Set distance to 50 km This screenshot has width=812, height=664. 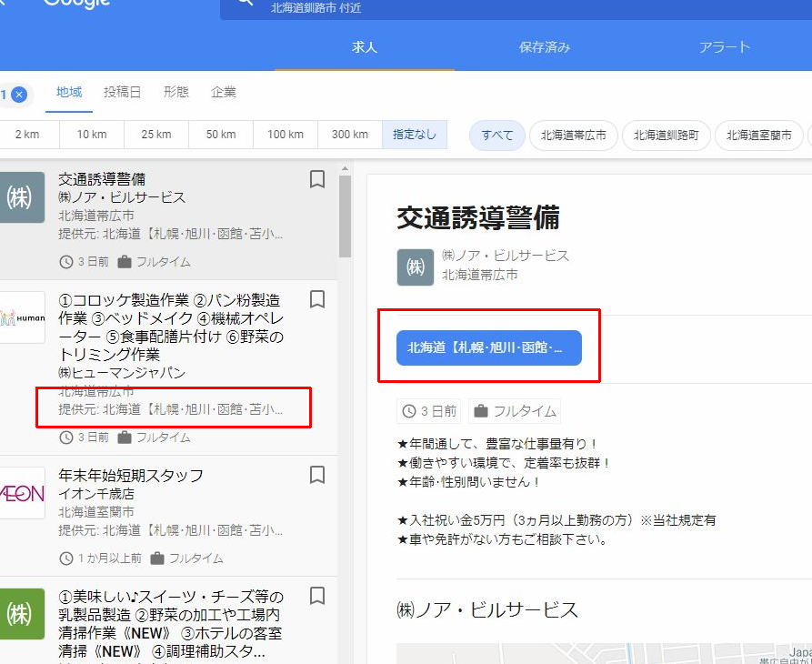[221, 135]
